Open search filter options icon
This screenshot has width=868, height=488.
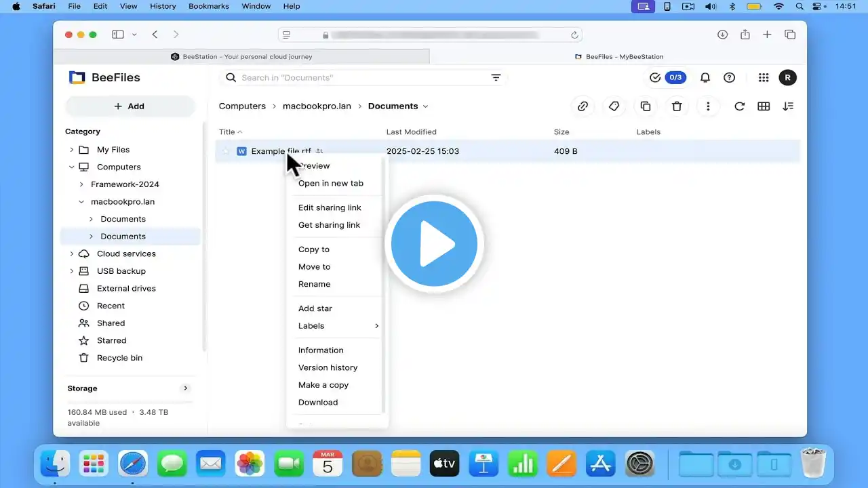[x=496, y=78]
